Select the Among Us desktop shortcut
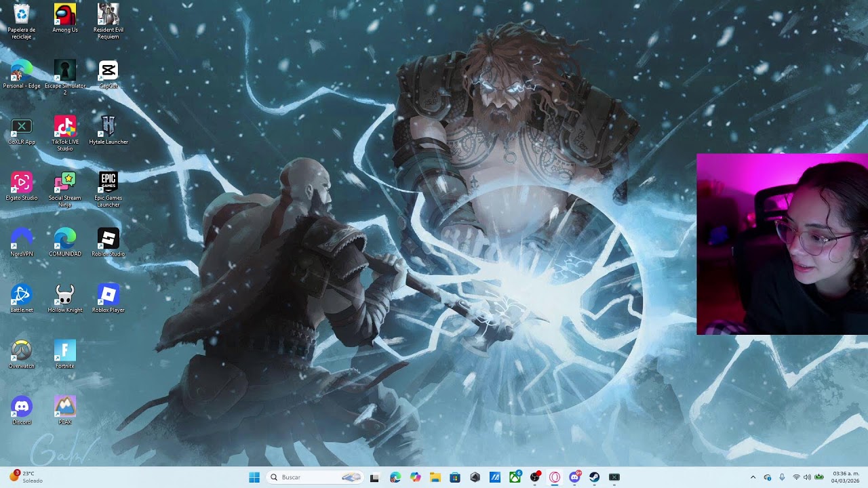The height and width of the screenshot is (488, 868). 65,18
